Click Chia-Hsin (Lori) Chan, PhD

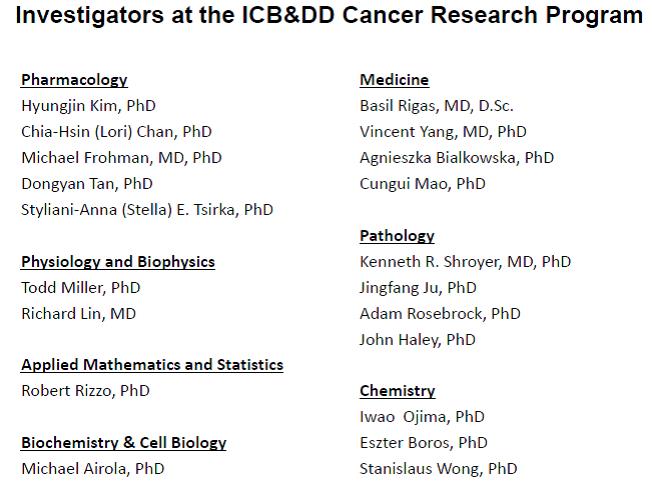tap(116, 131)
